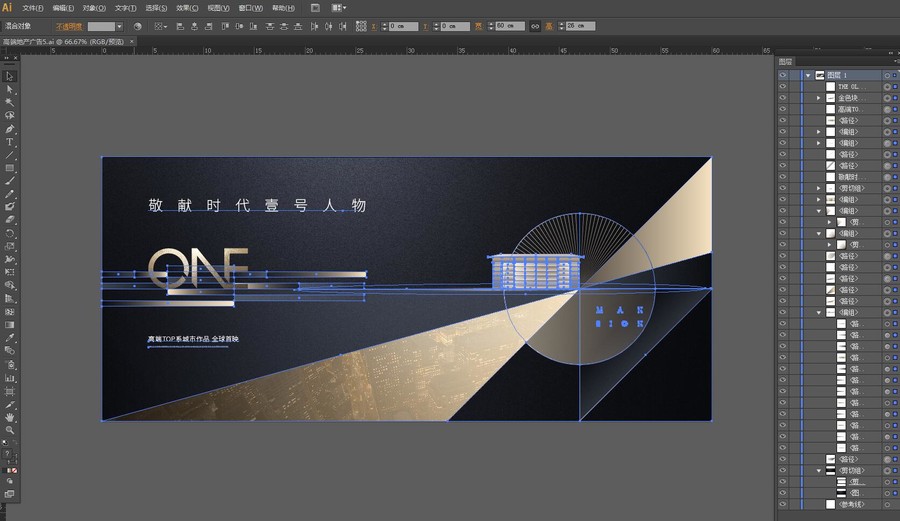Hide the 敬献时... text item
The image size is (900, 521).
783,177
